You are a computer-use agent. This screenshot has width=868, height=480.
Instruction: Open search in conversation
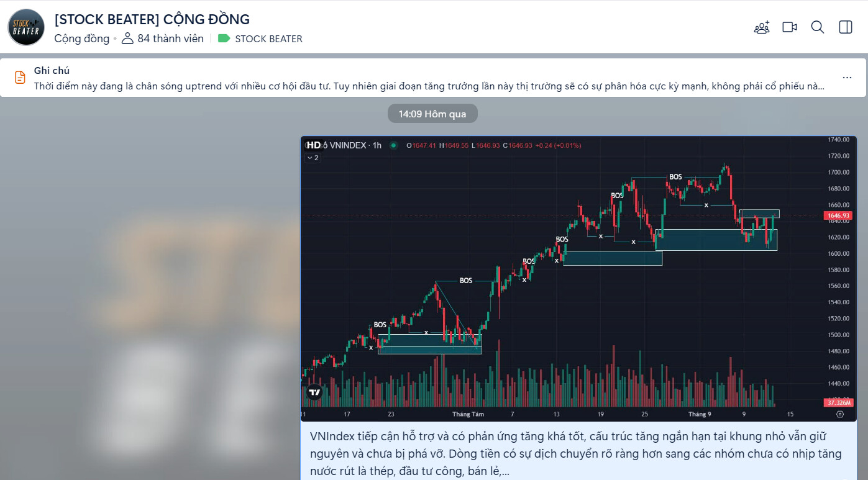pyautogui.click(x=818, y=27)
